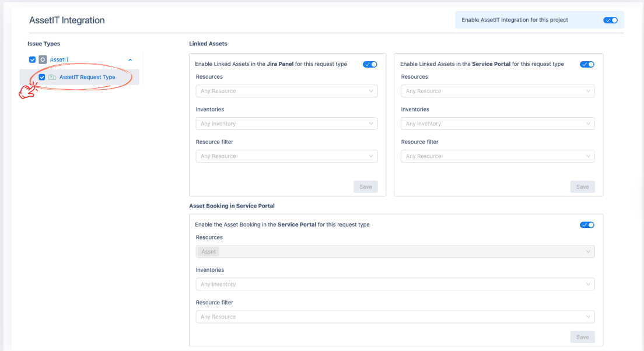
Task: Click the AssetIT Request Type icon
Action: pyautogui.click(x=52, y=77)
